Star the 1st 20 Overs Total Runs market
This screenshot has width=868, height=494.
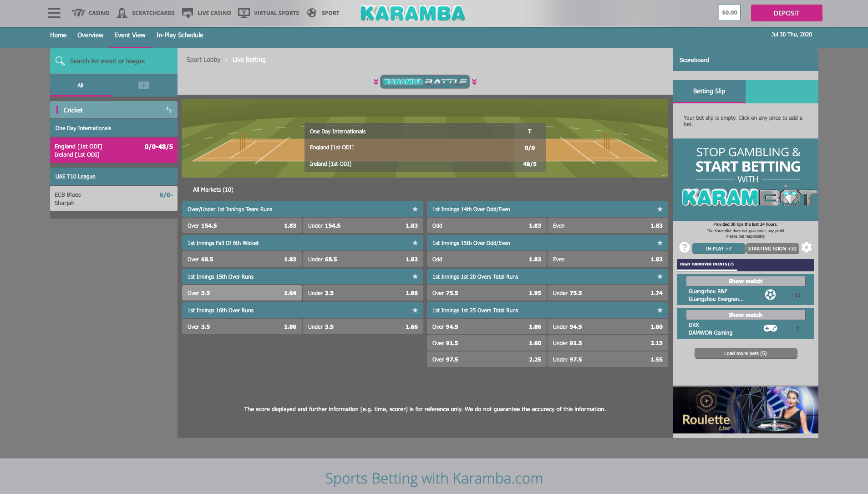coord(660,276)
